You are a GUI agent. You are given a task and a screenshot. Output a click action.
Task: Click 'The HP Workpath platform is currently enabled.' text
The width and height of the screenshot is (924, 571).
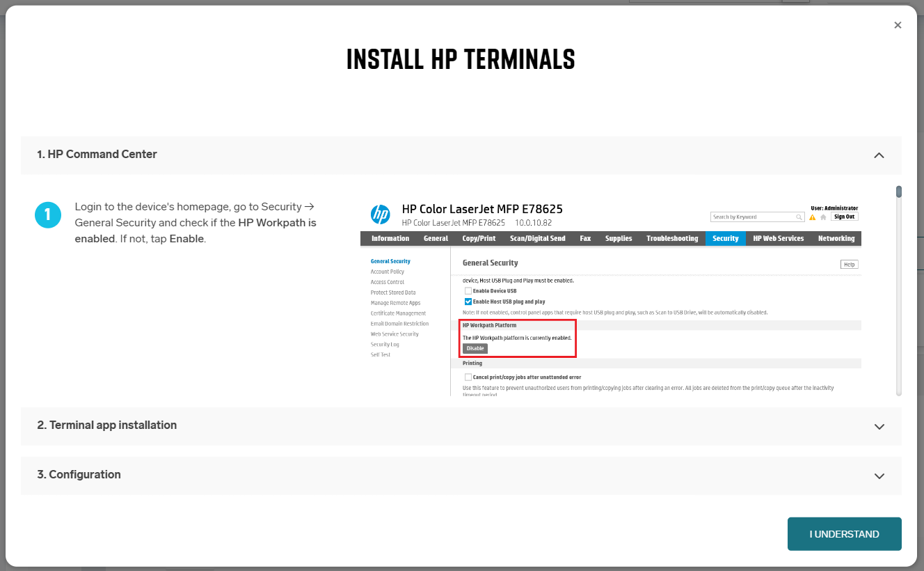coord(517,338)
